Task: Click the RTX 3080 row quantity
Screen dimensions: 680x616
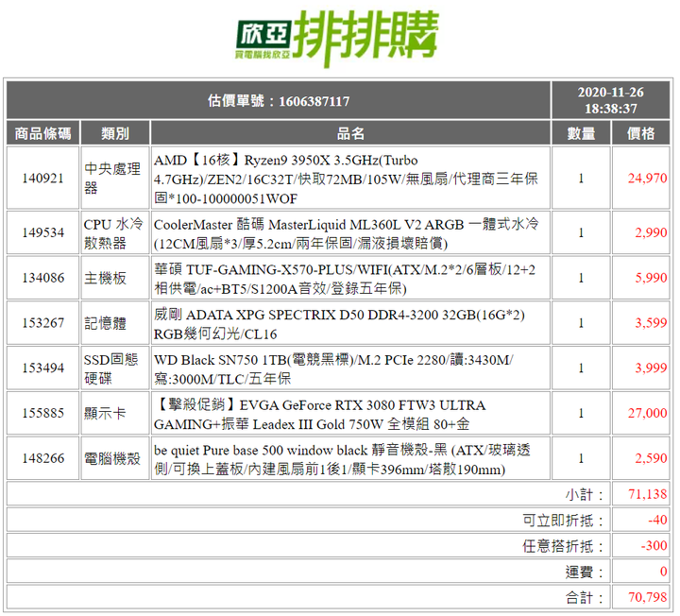Action: pyautogui.click(x=581, y=413)
